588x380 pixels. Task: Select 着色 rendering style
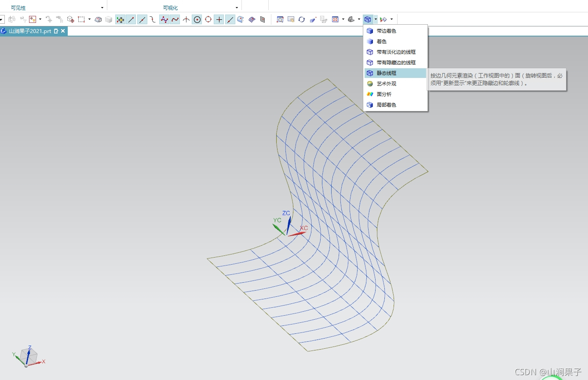(395, 41)
